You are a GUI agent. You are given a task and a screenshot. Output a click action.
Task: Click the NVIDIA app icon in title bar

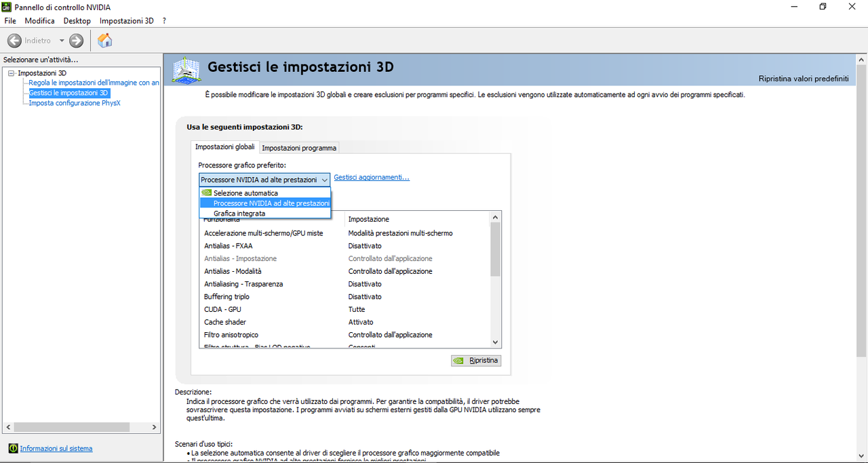coord(7,7)
